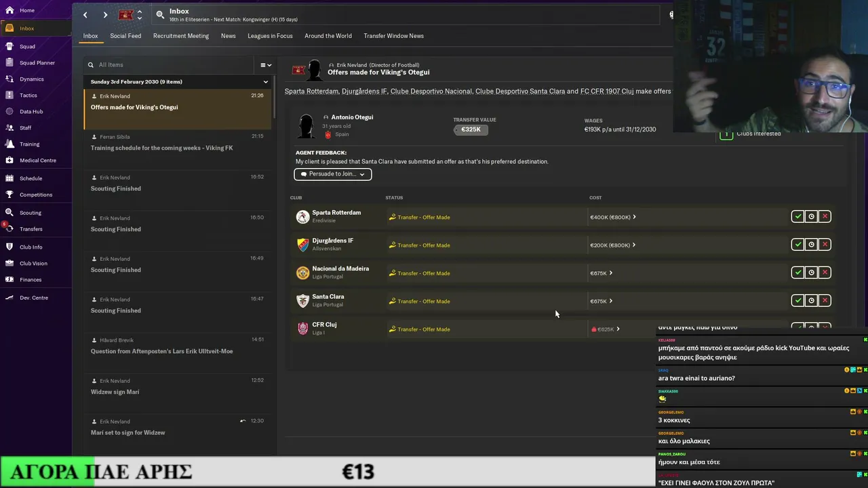Reject the Sparta Rotterdam offer

(825, 216)
